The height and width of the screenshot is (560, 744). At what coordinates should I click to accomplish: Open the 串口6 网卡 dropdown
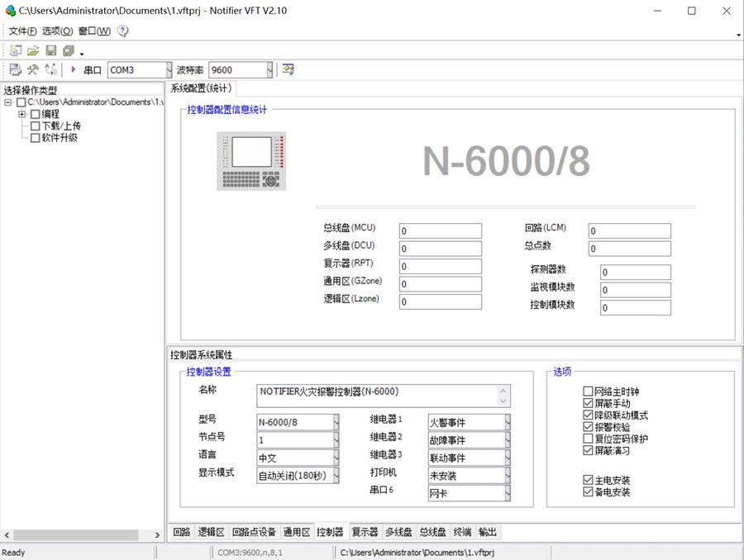pyautogui.click(x=508, y=493)
